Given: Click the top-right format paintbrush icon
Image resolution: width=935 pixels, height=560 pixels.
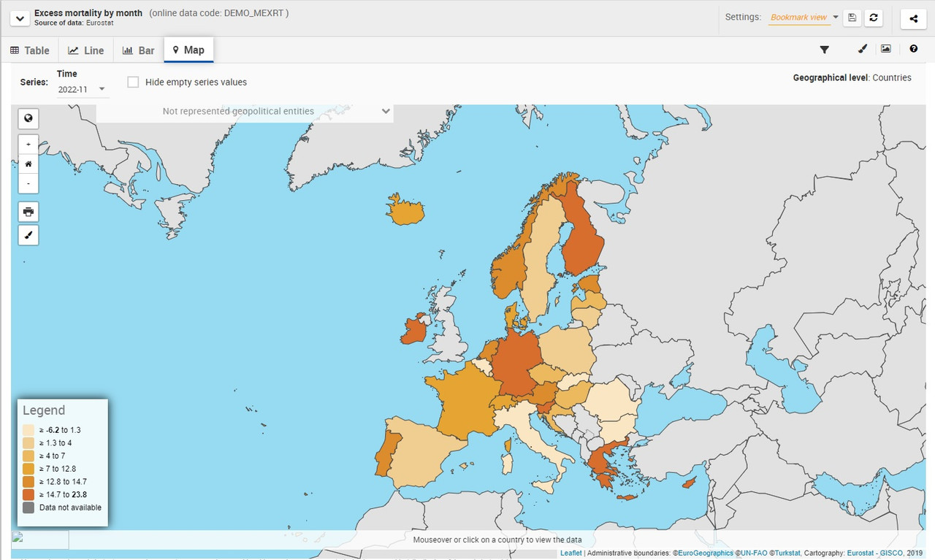Looking at the screenshot, I should [862, 50].
